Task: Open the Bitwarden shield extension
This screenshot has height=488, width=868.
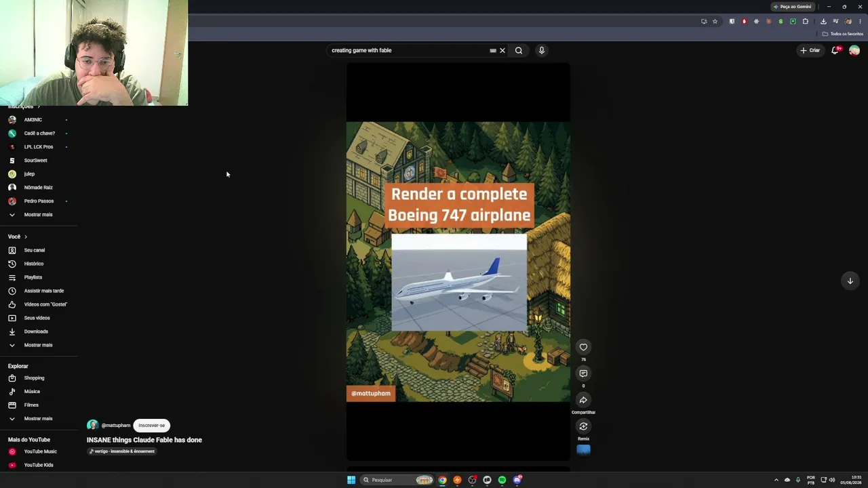Action: (732, 21)
